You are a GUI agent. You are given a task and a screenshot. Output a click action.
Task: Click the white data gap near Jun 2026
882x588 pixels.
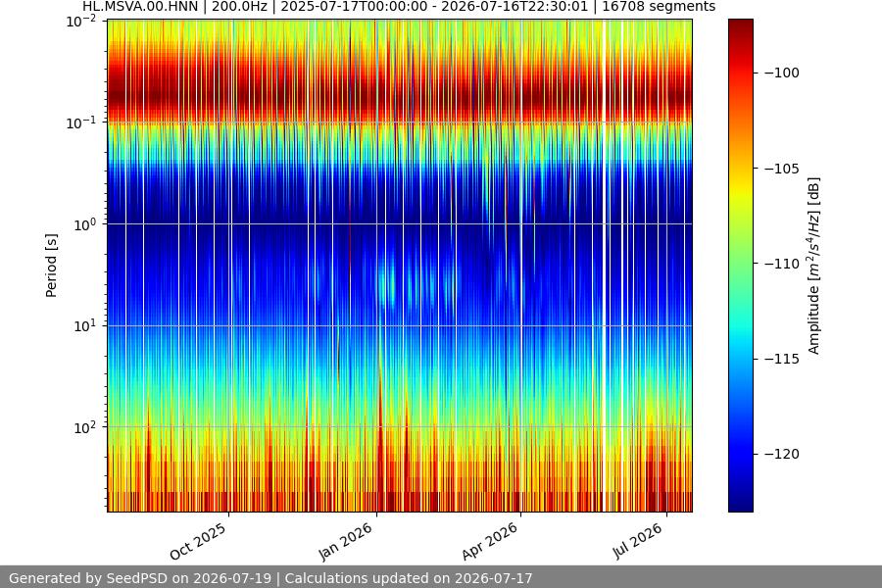tap(606, 266)
